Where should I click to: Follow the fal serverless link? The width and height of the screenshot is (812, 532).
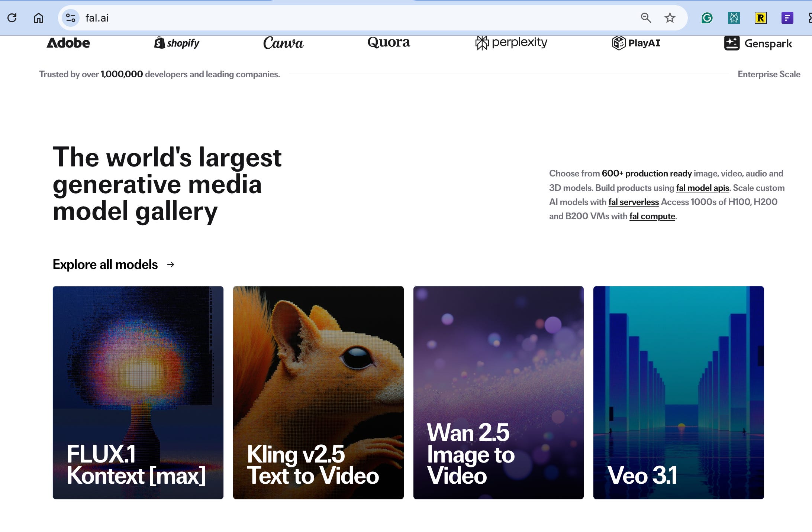click(x=633, y=202)
